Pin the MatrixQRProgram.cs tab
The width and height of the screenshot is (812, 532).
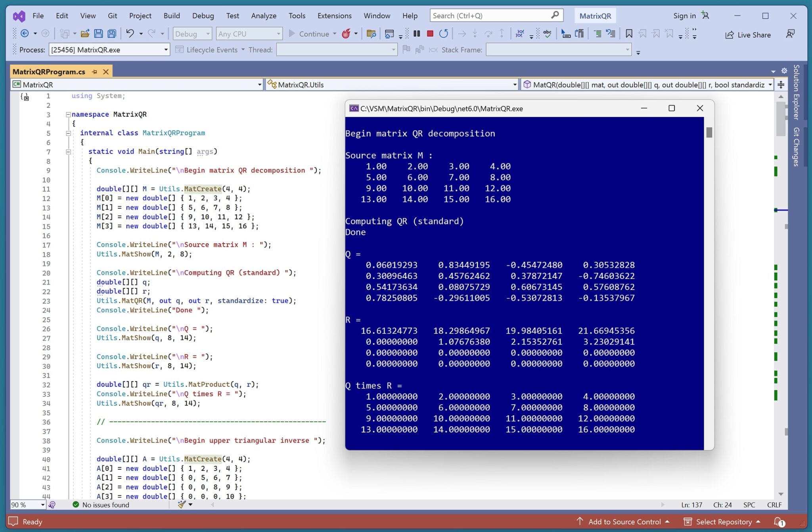point(95,72)
